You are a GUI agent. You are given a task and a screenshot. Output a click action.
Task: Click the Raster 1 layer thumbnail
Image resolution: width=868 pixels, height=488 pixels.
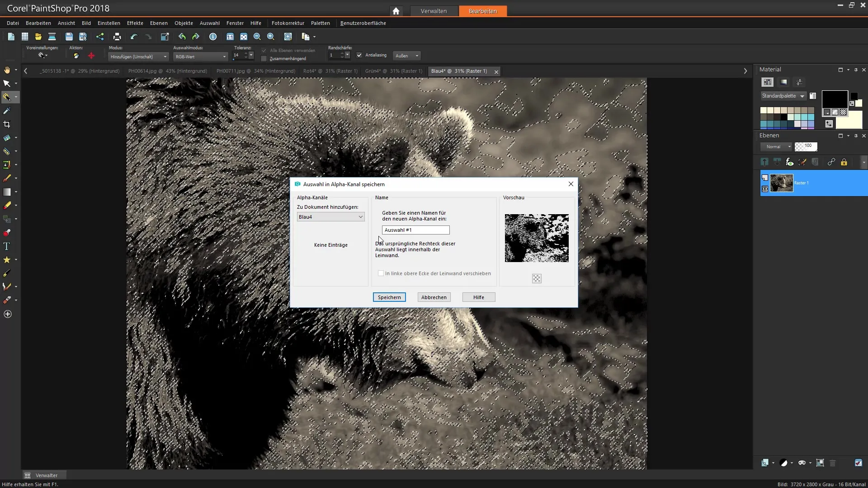tap(782, 183)
